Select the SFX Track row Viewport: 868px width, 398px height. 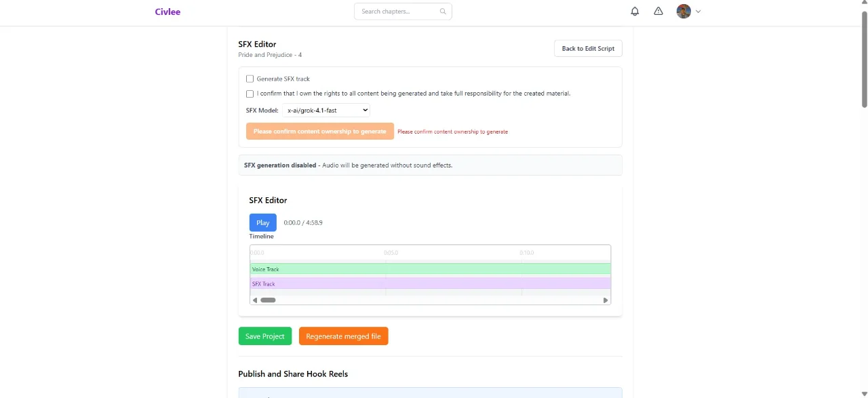(430, 283)
